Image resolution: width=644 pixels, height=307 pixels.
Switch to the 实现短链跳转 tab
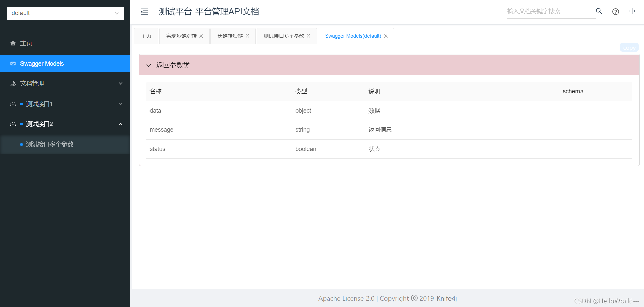click(181, 36)
